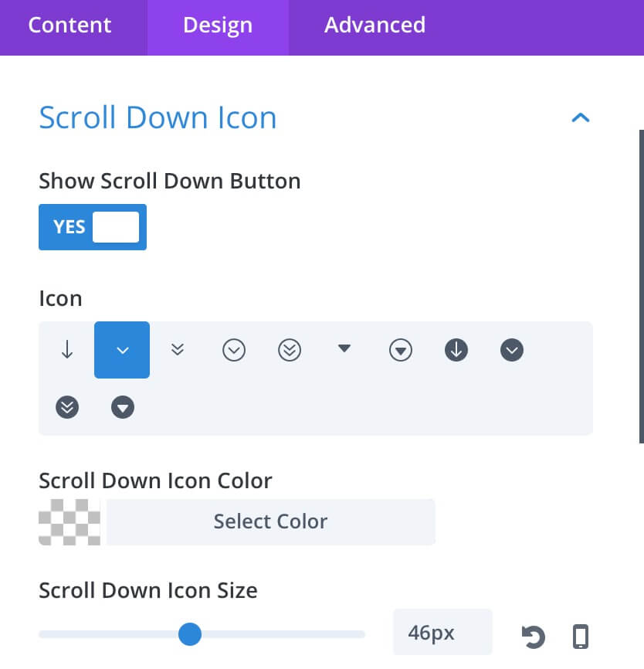Pick the outlined circle double chevron icon
Screen dimensions: 644x669
[x=289, y=350]
